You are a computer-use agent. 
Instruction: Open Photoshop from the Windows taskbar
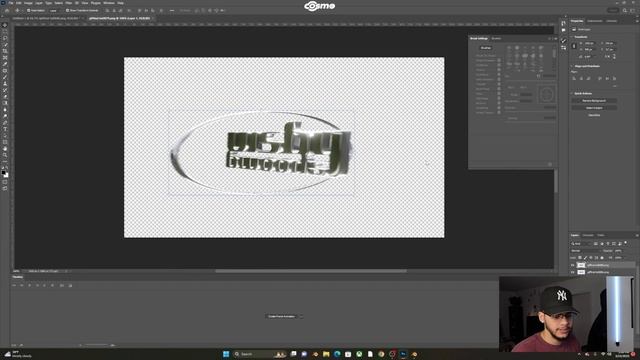pos(403,354)
